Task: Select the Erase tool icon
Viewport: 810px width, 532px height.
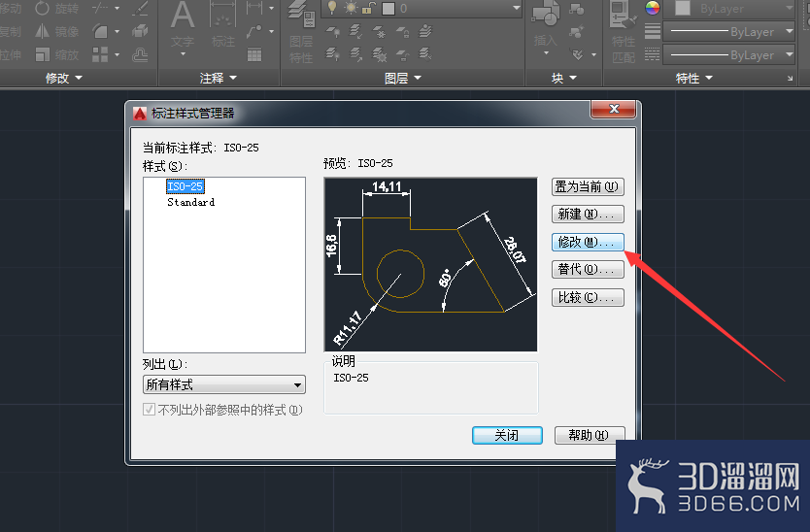Action: click(x=140, y=9)
